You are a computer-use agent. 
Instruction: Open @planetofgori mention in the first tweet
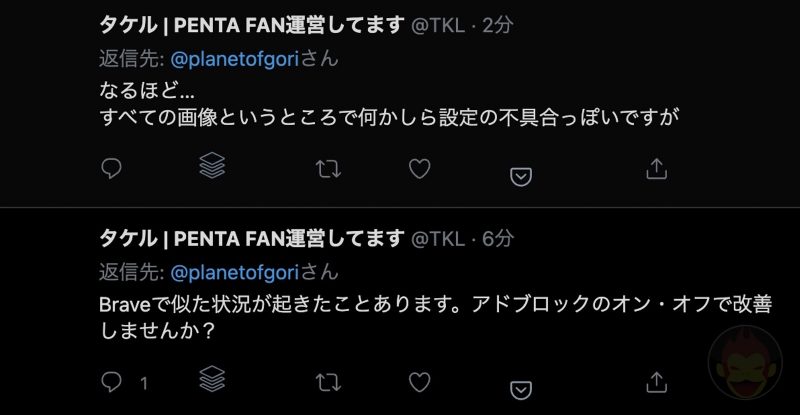pyautogui.click(x=234, y=59)
